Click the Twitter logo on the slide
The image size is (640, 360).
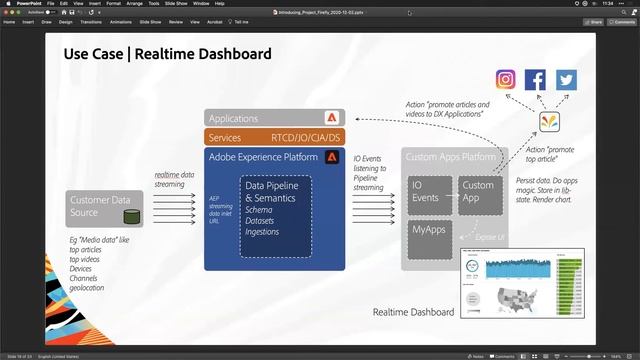(566, 80)
